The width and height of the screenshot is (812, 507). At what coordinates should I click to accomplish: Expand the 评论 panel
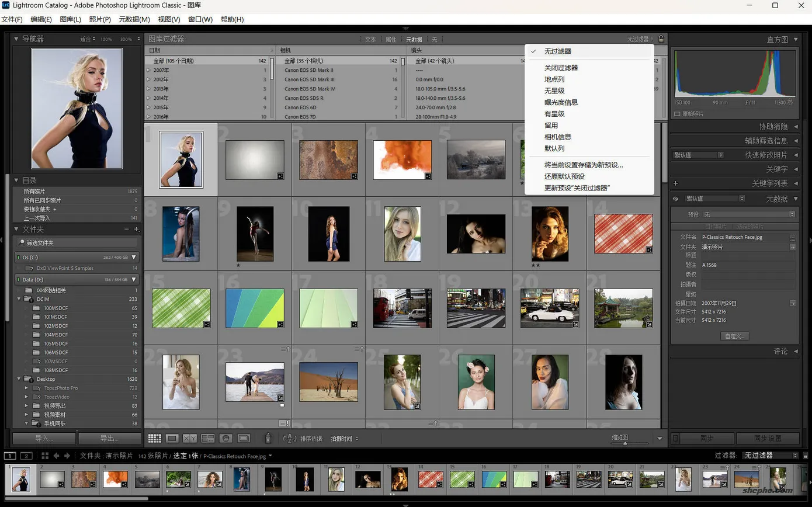pos(796,351)
